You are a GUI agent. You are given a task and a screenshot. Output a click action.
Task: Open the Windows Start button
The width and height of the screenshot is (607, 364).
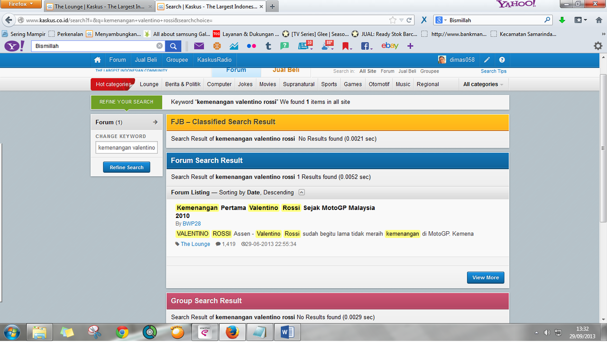coord(11,332)
